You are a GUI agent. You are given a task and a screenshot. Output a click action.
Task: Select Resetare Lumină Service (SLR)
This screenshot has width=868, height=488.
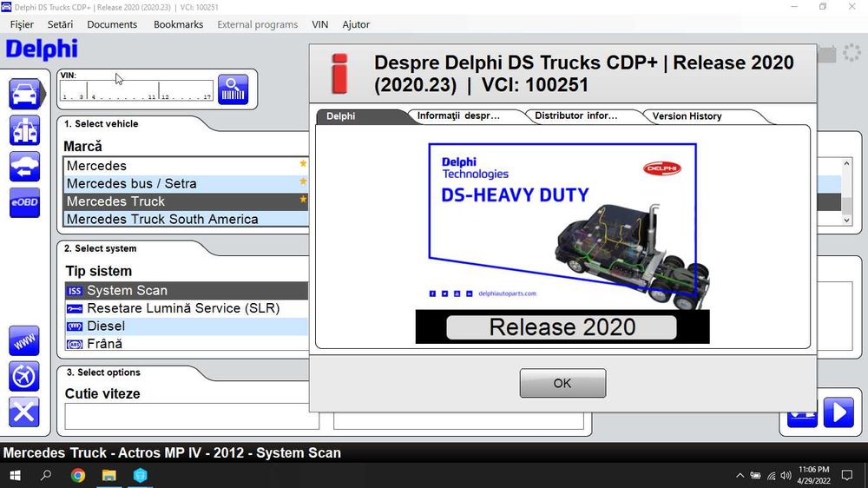pos(187,308)
